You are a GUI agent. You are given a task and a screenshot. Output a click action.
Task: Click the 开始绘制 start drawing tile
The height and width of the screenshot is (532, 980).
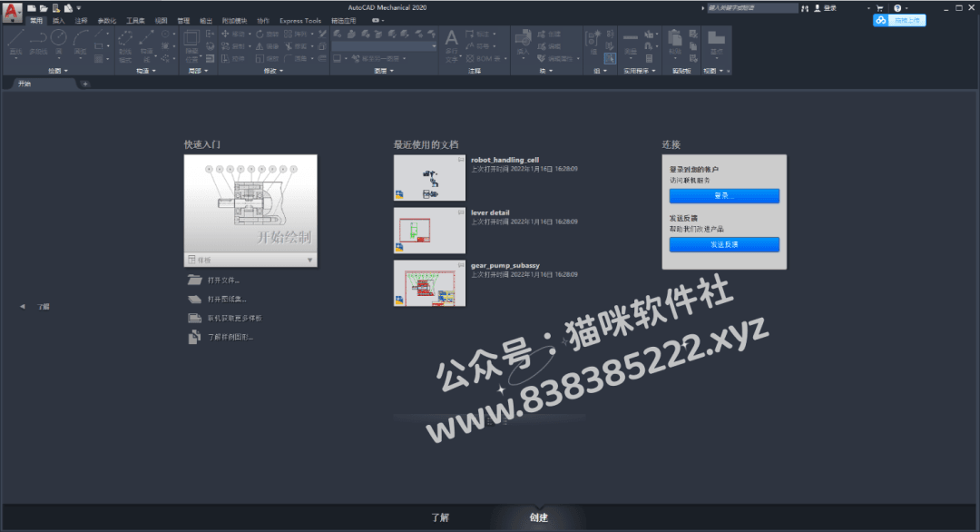[x=250, y=203]
